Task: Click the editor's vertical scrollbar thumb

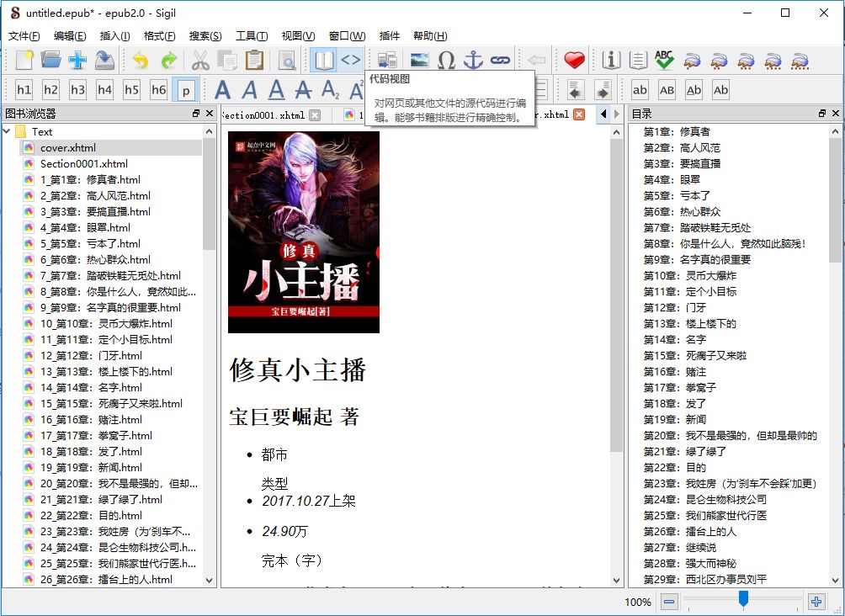Action: tap(617, 295)
